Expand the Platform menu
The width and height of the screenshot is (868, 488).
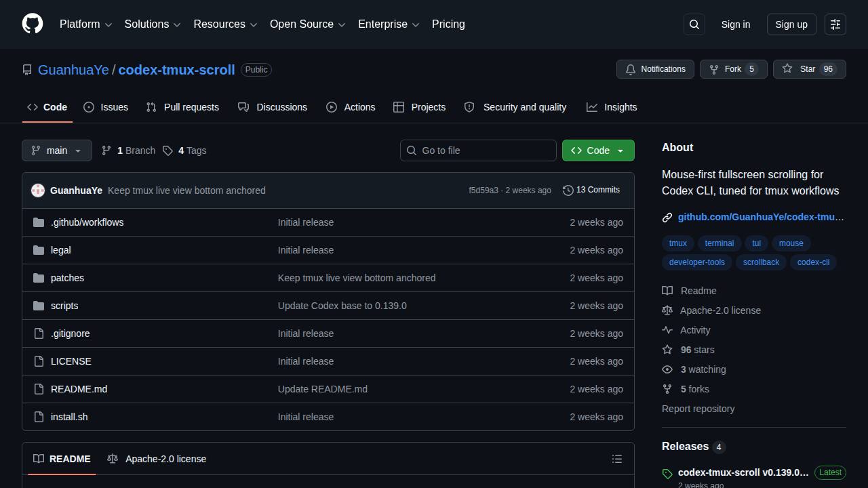click(85, 24)
